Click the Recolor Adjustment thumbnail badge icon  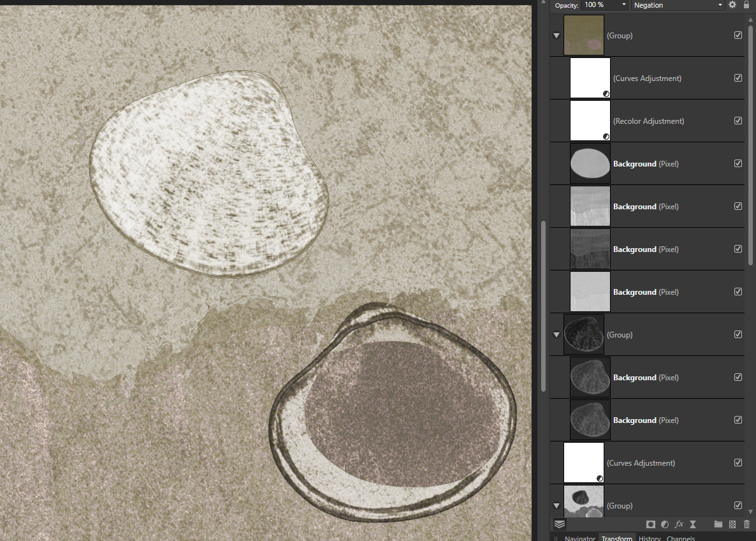[x=606, y=137]
